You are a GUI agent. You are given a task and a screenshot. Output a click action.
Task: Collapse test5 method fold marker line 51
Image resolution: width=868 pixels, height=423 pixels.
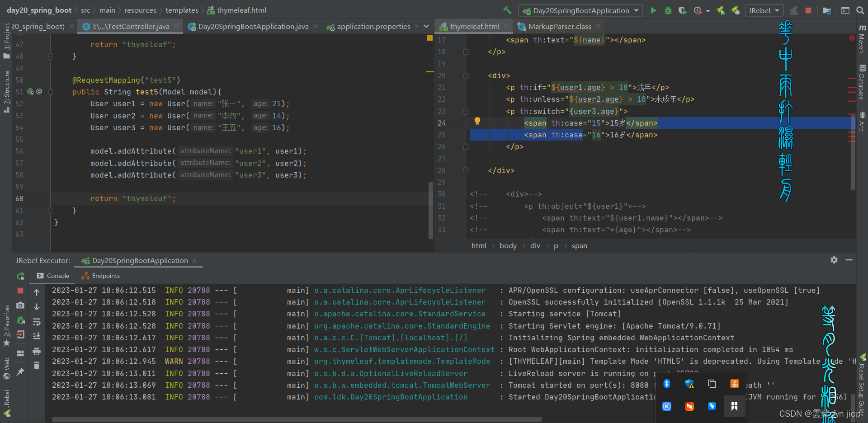[51, 92]
